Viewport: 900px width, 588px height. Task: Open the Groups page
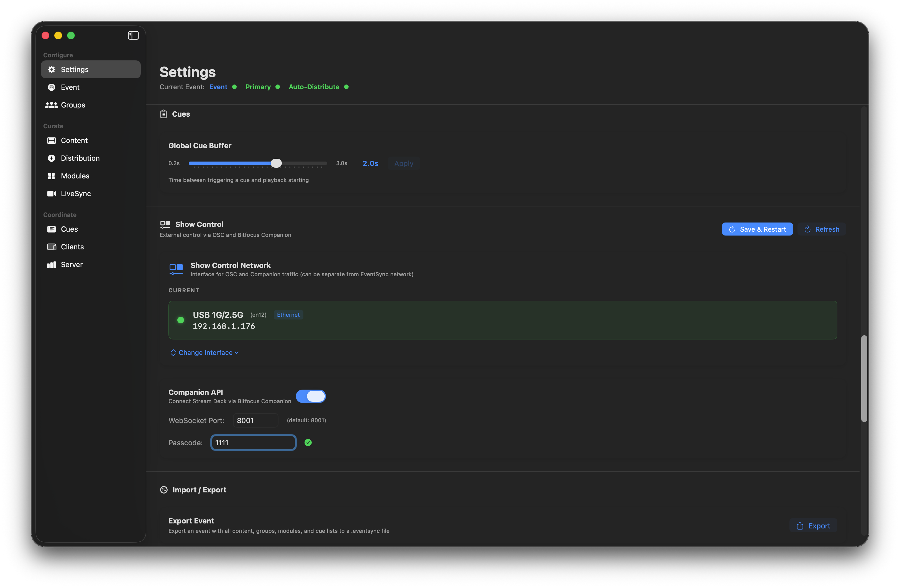pos(91,105)
